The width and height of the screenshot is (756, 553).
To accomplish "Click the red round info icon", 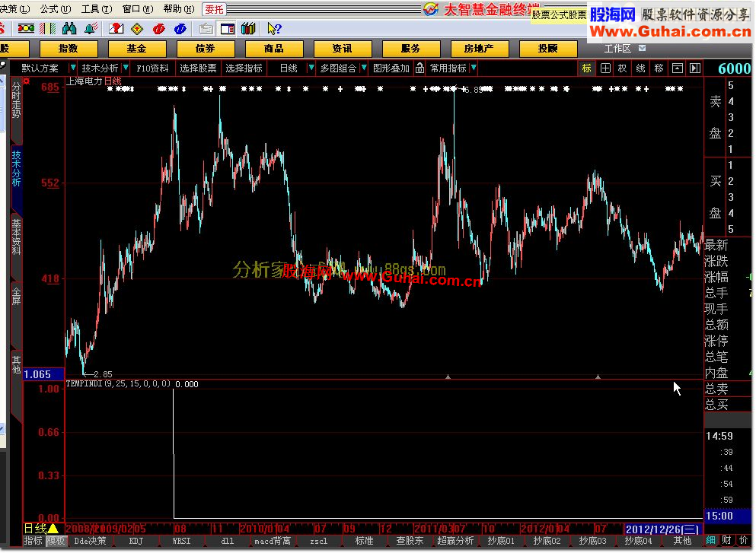I will tap(158, 29).
